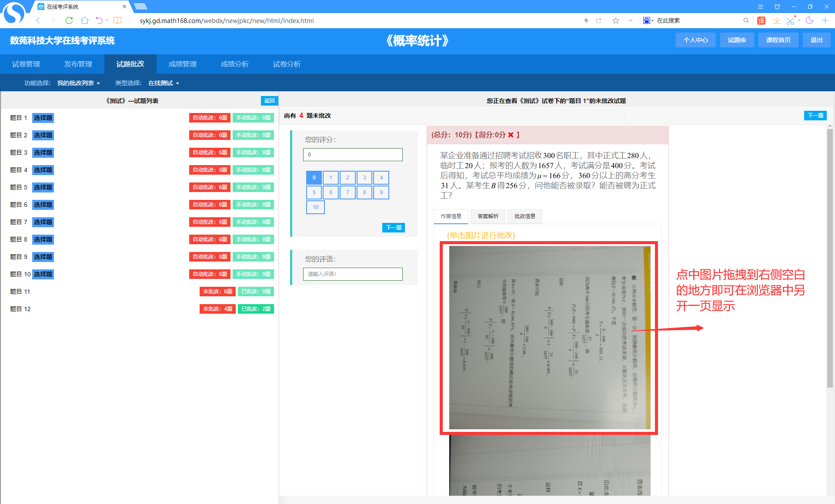Open the Baidu search engine selector
Image resolution: width=835 pixels, height=504 pixels.
click(648, 20)
